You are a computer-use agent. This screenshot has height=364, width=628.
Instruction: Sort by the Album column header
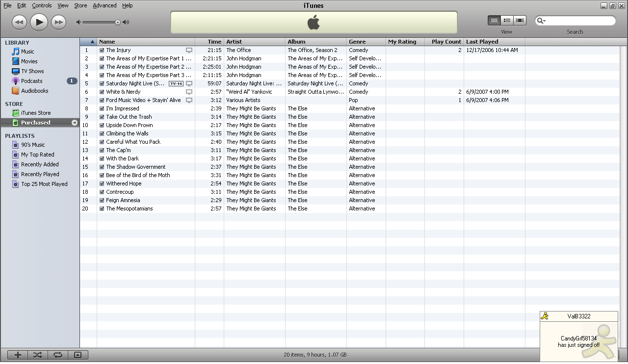click(x=316, y=42)
